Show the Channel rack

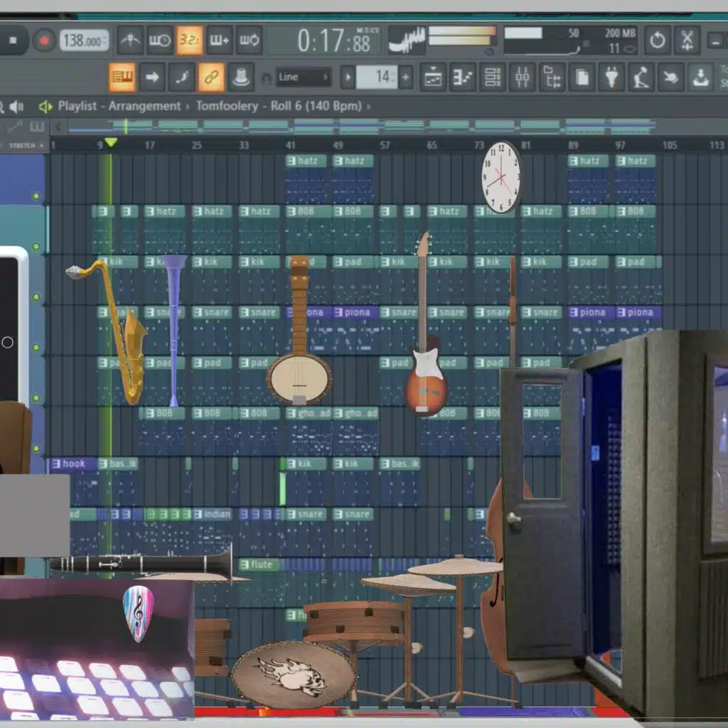tap(492, 77)
